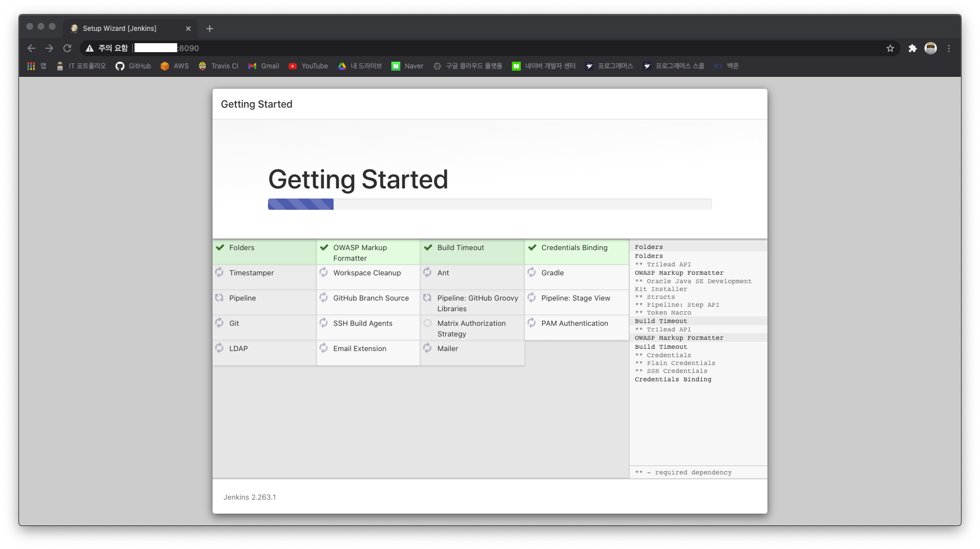This screenshot has width=980, height=549.
Task: Click the Matrix Authorization Strategy plugin label
Action: click(x=471, y=329)
